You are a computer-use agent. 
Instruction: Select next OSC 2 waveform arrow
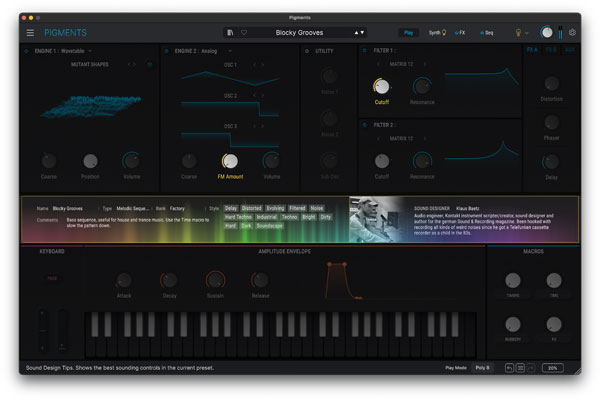262,95
